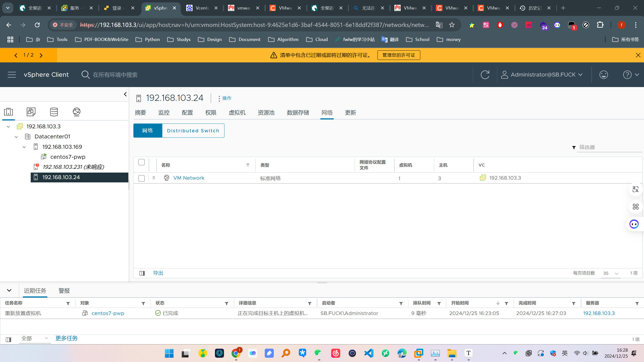Image resolution: width=644 pixels, height=362 pixels.
Task: Reload the browser page
Action: click(x=37, y=25)
